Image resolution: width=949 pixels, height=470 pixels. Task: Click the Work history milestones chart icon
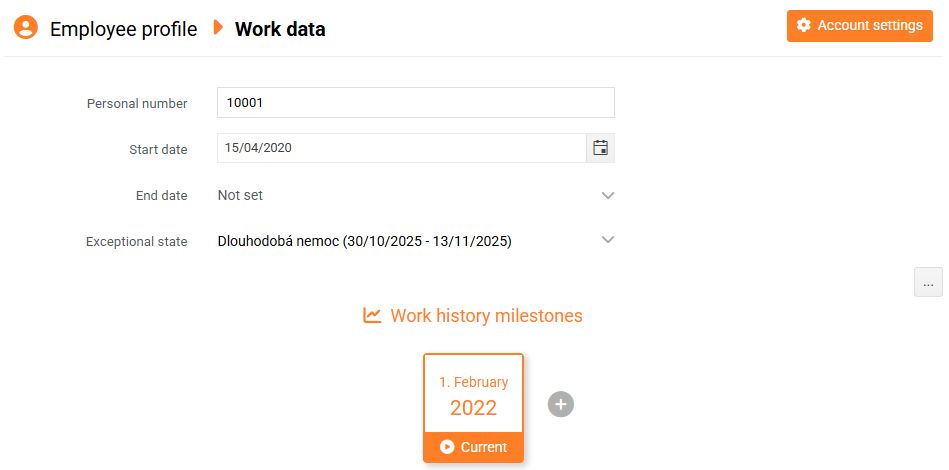click(372, 316)
